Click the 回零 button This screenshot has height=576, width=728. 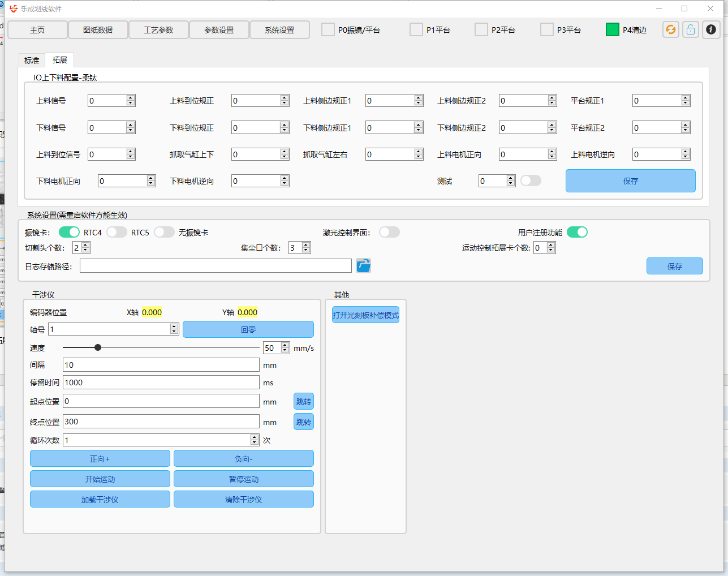click(x=248, y=329)
